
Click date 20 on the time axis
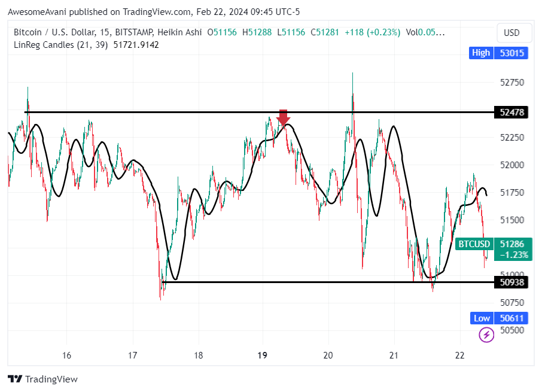328,355
